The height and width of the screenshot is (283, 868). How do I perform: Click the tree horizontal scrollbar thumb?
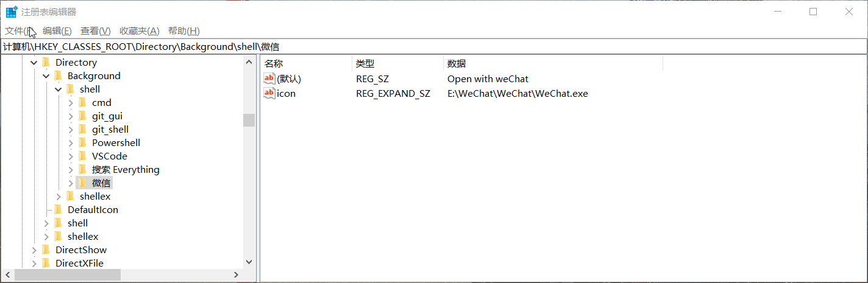coord(68,275)
